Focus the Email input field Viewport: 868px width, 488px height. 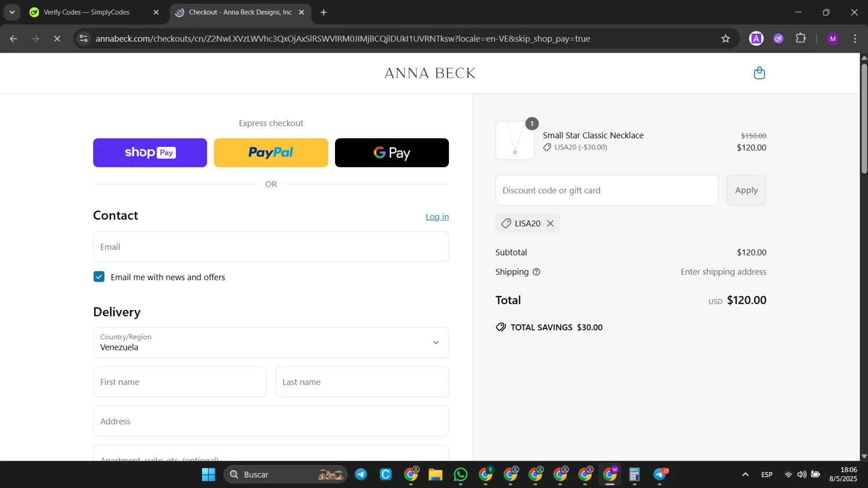coord(271,247)
